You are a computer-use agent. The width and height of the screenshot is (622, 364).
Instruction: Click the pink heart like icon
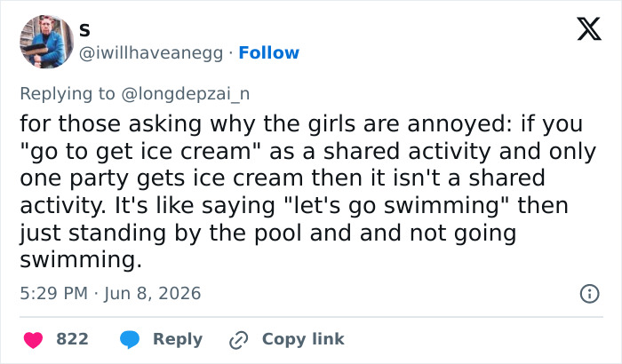point(34,340)
